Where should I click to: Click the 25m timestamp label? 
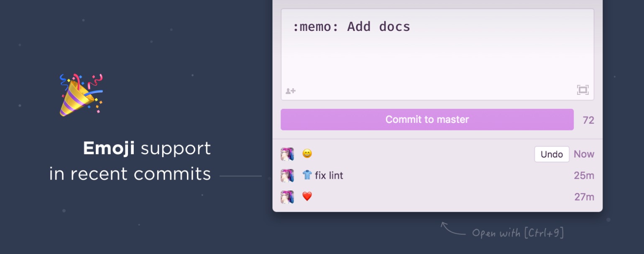[584, 175]
